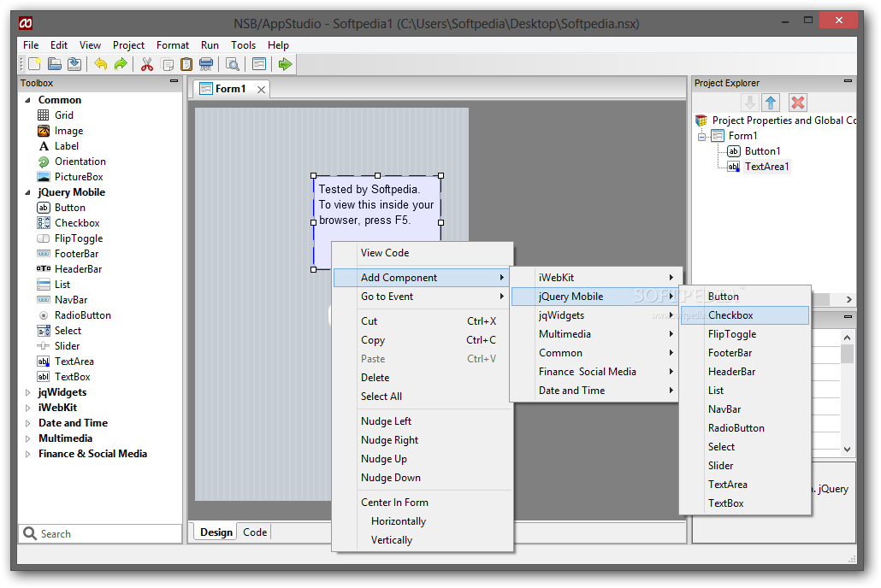This screenshot has height=588, width=881.
Task: Click the Save project toolbar icon
Action: pyautogui.click(x=74, y=64)
